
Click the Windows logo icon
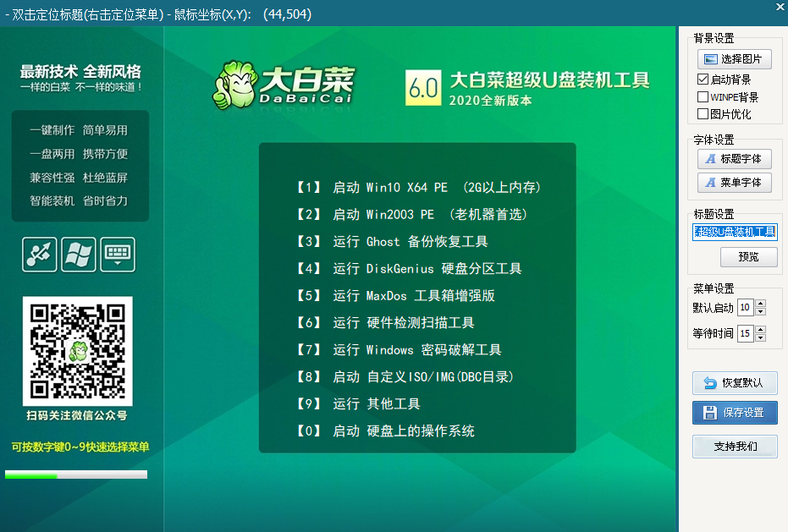[x=79, y=255]
